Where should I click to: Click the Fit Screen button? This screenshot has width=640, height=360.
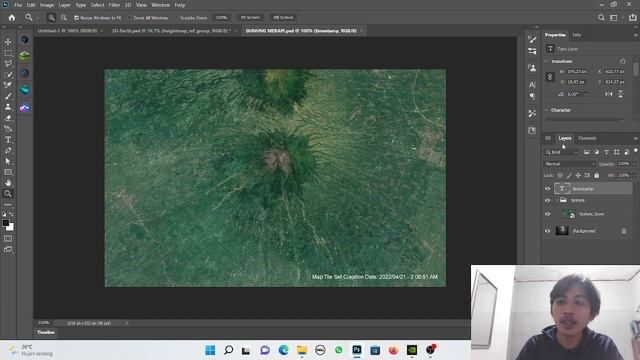click(250, 18)
